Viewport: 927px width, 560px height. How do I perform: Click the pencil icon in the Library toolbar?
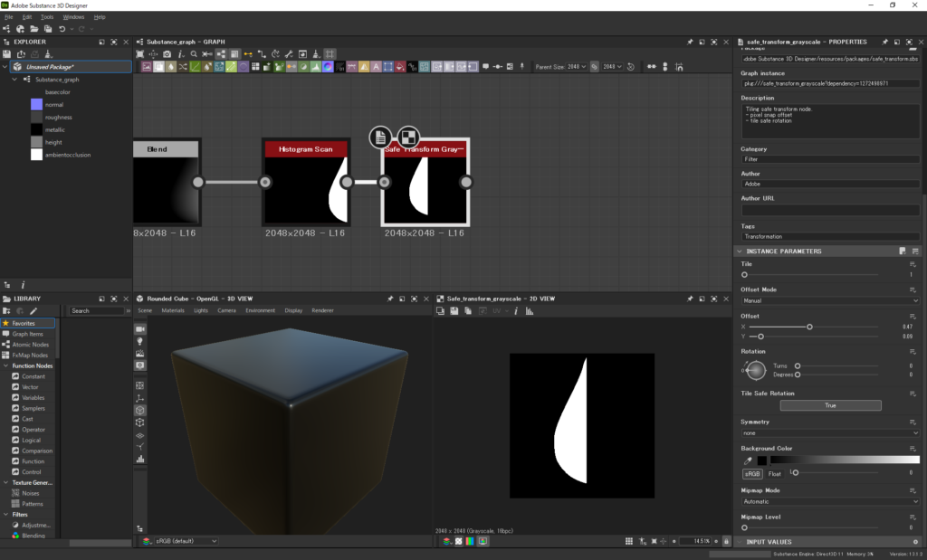pos(33,310)
